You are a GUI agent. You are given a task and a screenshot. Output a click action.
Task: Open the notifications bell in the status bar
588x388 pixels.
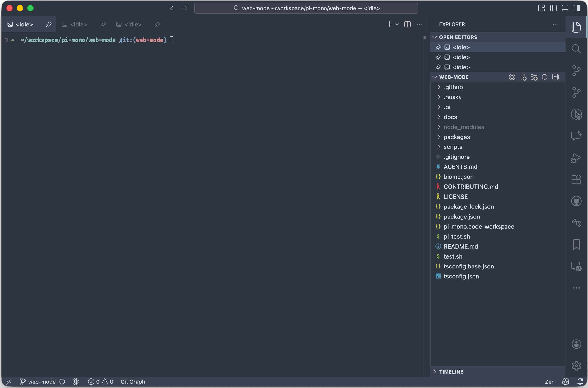581,382
